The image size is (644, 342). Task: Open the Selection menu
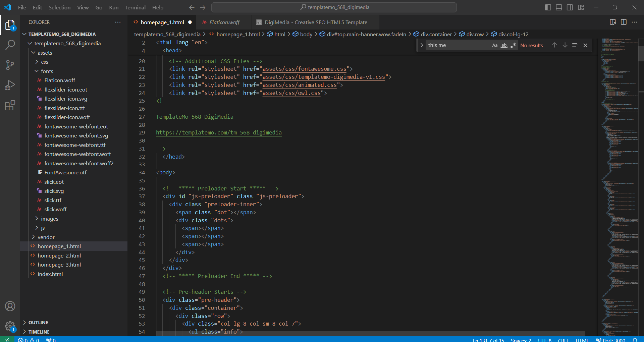click(59, 7)
